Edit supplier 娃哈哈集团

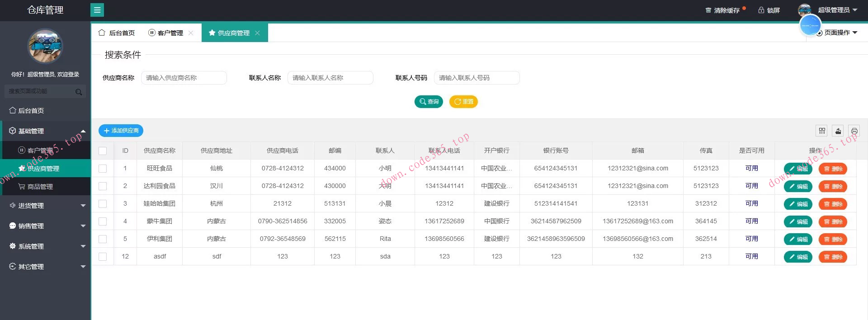[x=798, y=204]
